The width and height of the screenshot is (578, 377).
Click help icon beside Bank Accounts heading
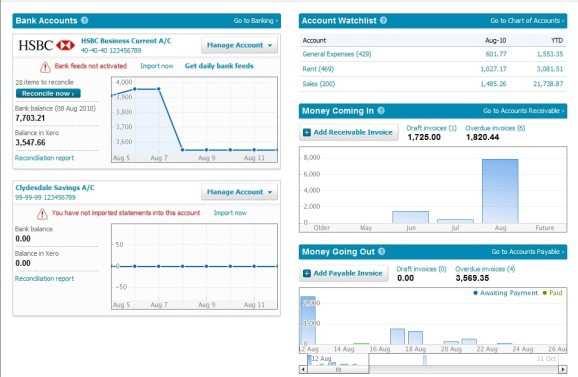(84, 21)
